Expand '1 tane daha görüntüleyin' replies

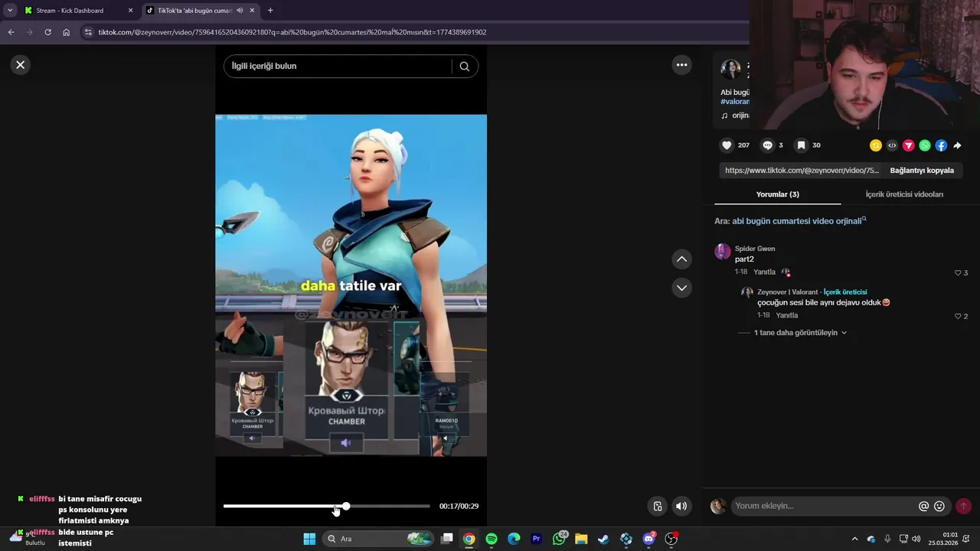pyautogui.click(x=800, y=333)
